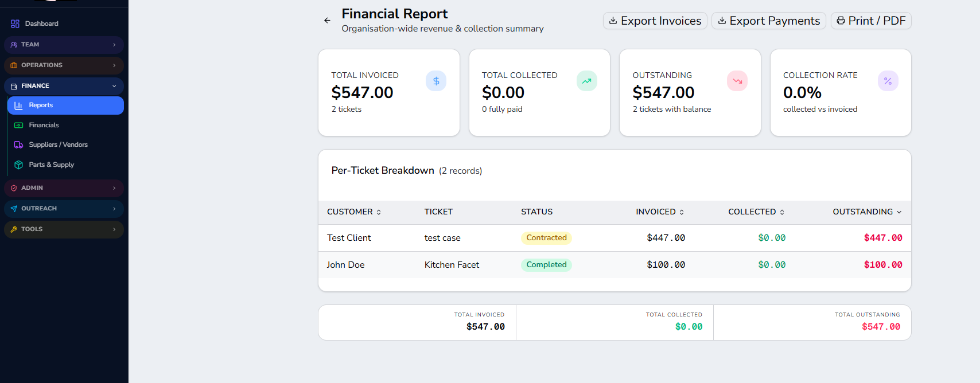This screenshot has height=383, width=980.
Task: Click the John Doe customer cell
Action: click(x=345, y=265)
